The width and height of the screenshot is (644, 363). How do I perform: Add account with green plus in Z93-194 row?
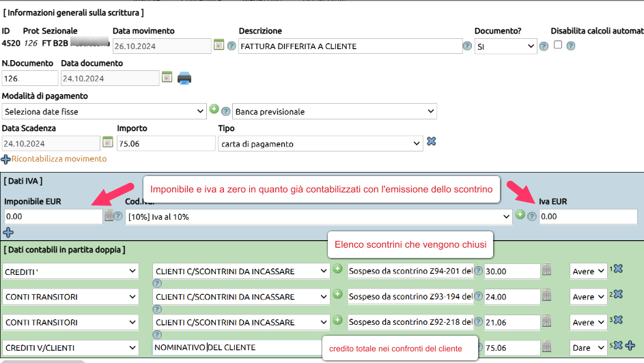click(337, 295)
